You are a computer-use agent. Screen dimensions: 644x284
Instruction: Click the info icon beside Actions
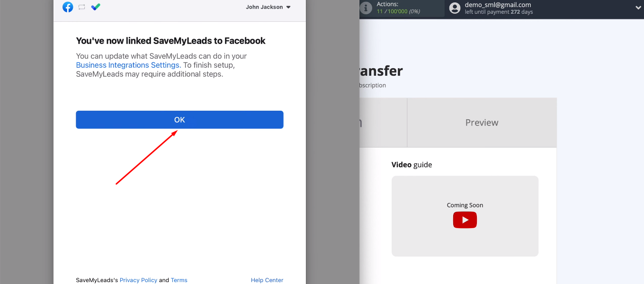pos(366,8)
